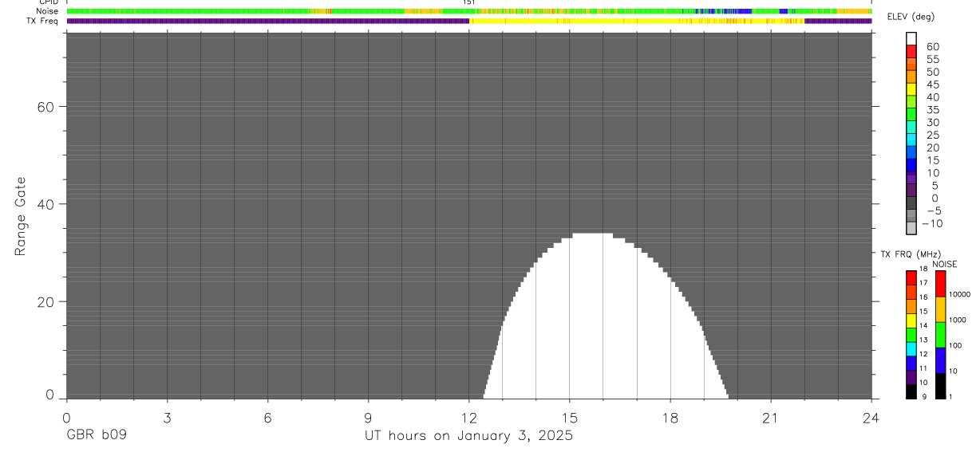980x452 pixels.
Task: Pick the cyan swatch in the ELEV legend
Action: (912, 140)
